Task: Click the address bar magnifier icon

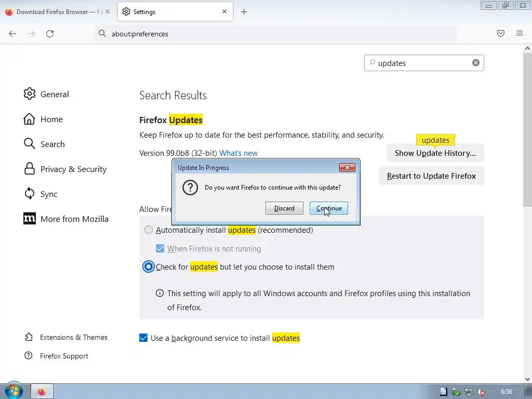Action: click(102, 33)
